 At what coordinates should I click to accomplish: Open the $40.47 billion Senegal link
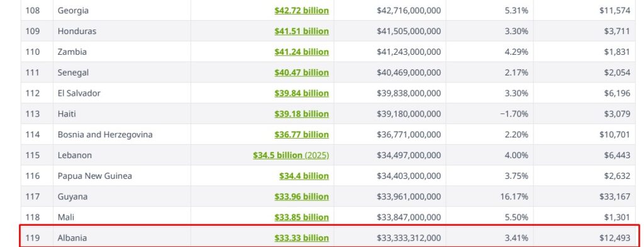pos(301,72)
